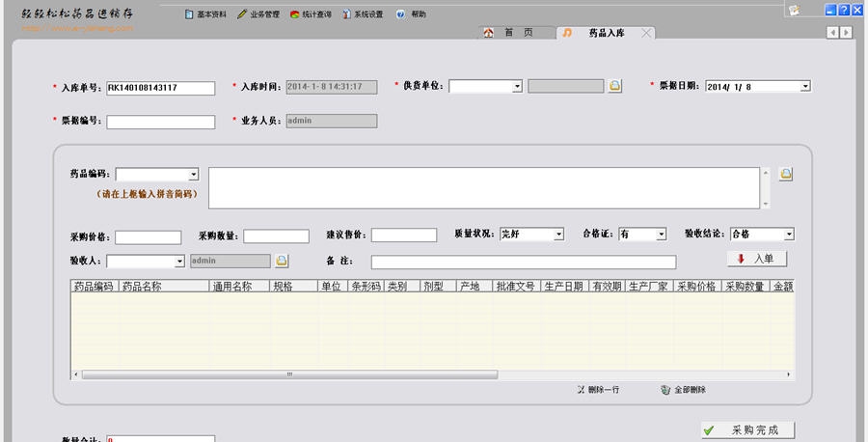The image size is (868, 442).
Task: Click the drug list scroll up arrow
Action: pos(766,173)
